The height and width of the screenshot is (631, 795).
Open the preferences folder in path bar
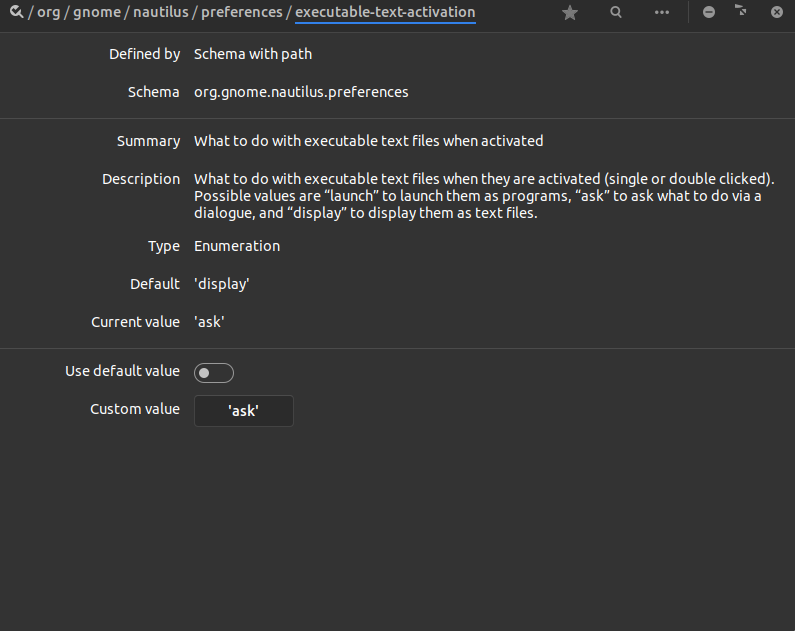(241, 13)
